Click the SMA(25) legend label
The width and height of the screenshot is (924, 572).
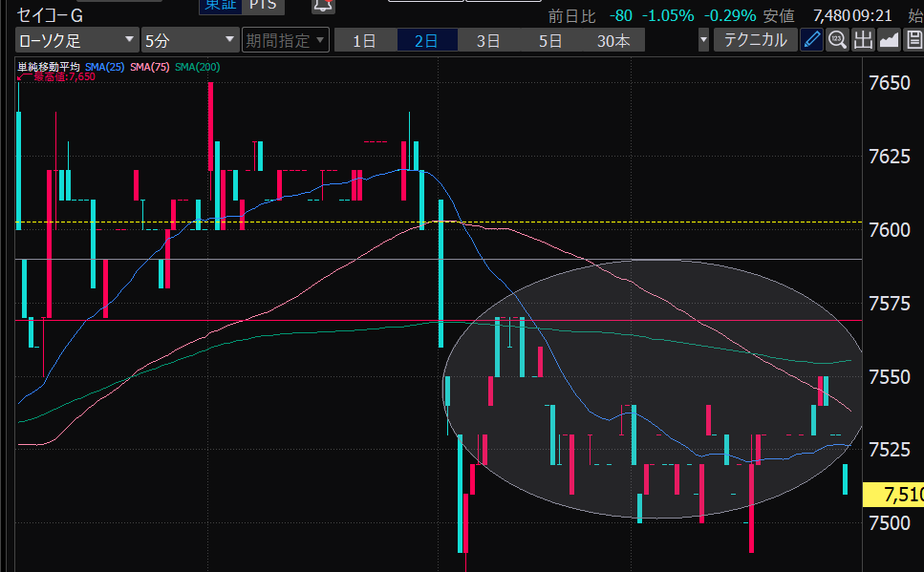[105, 66]
